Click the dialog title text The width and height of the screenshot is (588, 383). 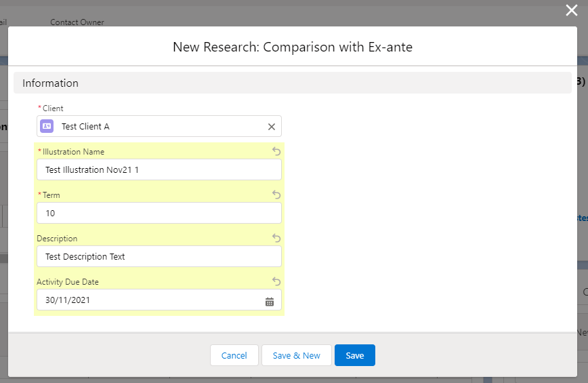[x=293, y=47]
